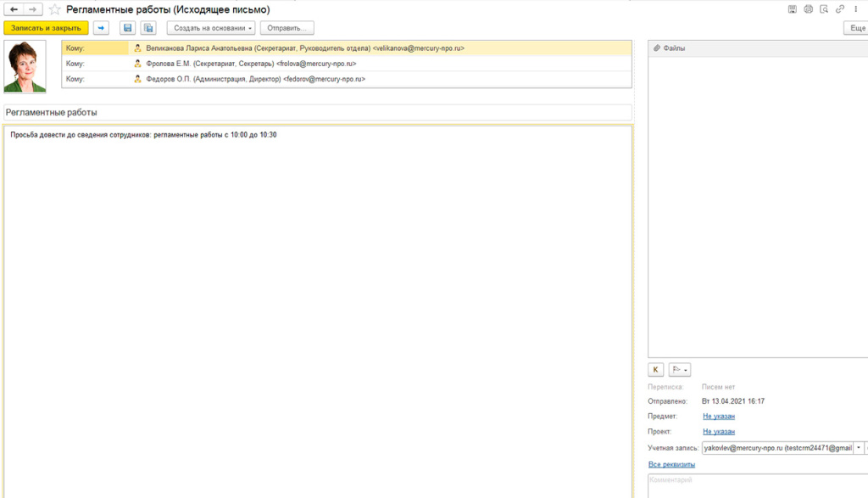The image size is (868, 498).
Task: Expand the Создать на основании dropdown
Action: pyautogui.click(x=210, y=28)
